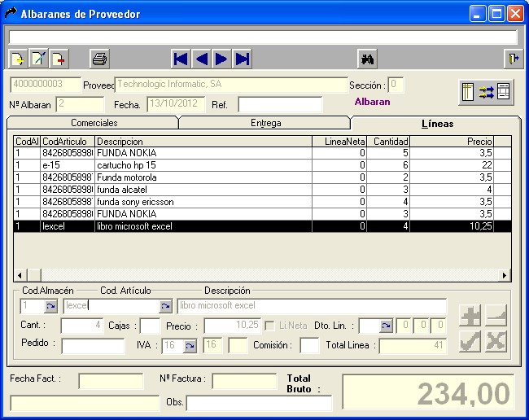
Task: Click the Cod. Artículo field with lexcel
Action: point(111,306)
